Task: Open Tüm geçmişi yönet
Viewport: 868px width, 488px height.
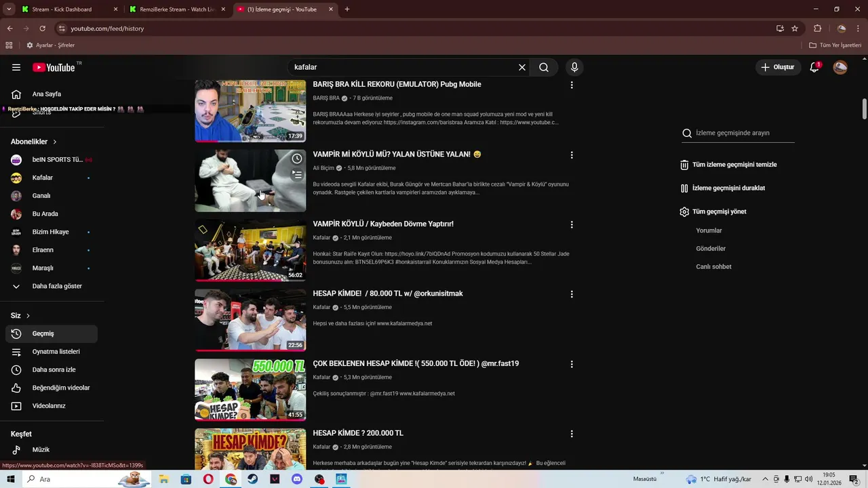Action: pyautogui.click(x=713, y=211)
